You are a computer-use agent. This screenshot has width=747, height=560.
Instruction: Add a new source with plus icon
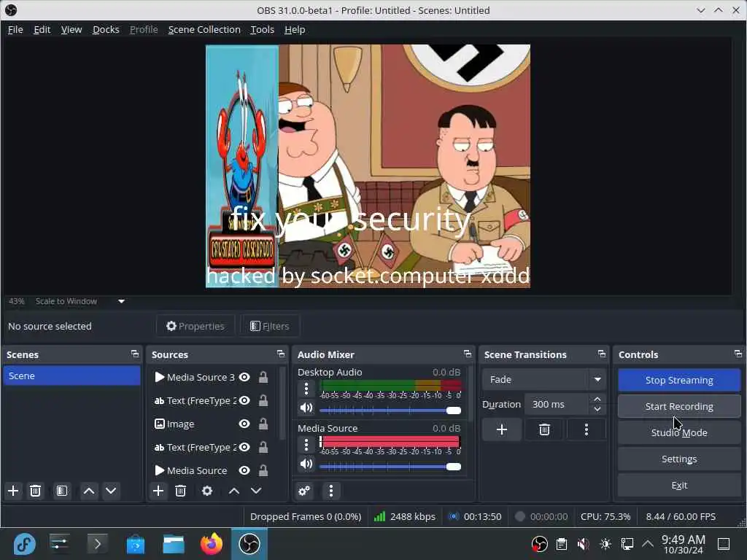pos(158,491)
